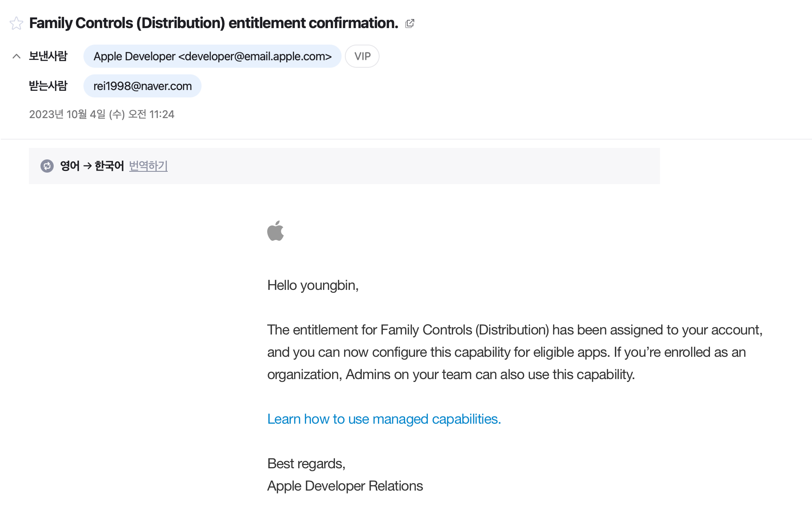Click the Best regards closing line
This screenshot has width=812, height=517.
pos(306,464)
